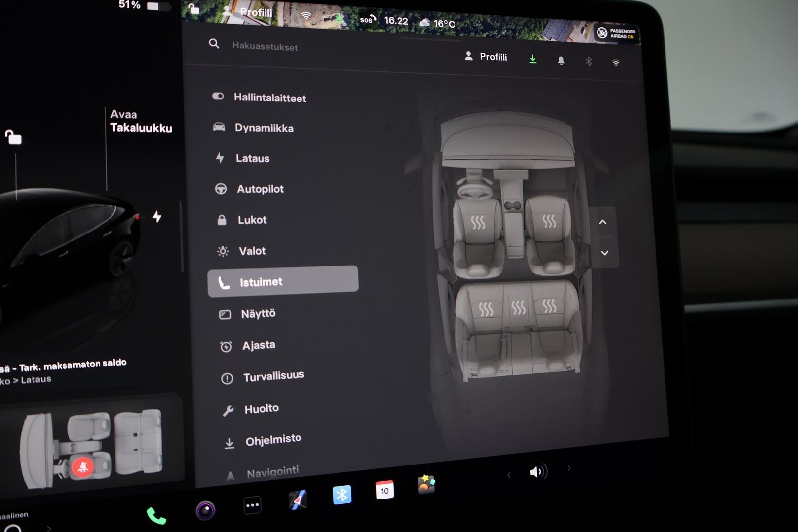Click the software download icon
The width and height of the screenshot is (798, 532).
tap(532, 59)
